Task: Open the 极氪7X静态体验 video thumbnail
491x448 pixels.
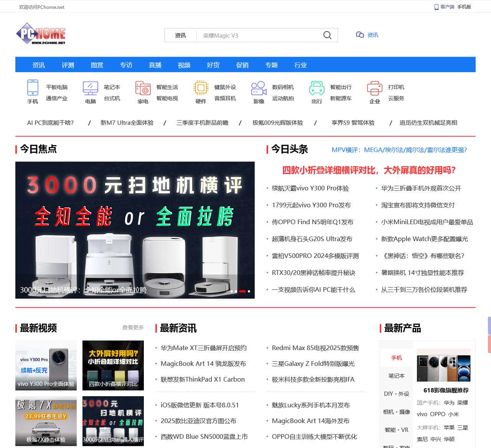Action: [46, 421]
